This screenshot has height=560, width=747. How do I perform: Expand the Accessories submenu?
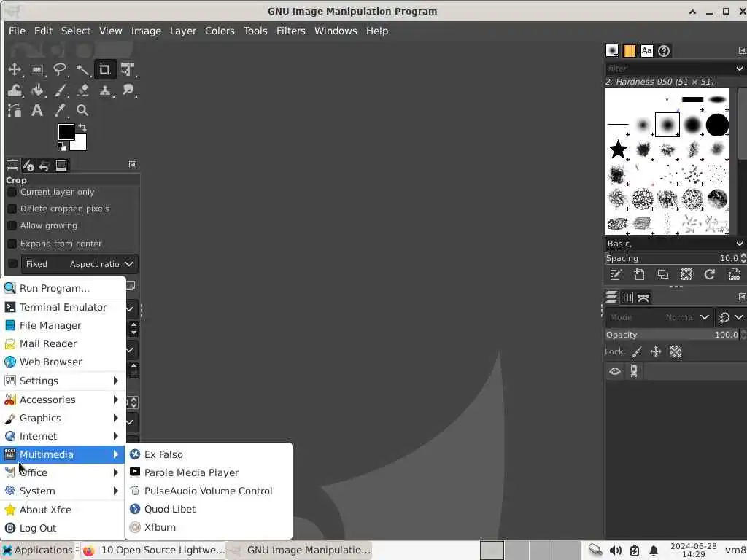pyautogui.click(x=63, y=400)
